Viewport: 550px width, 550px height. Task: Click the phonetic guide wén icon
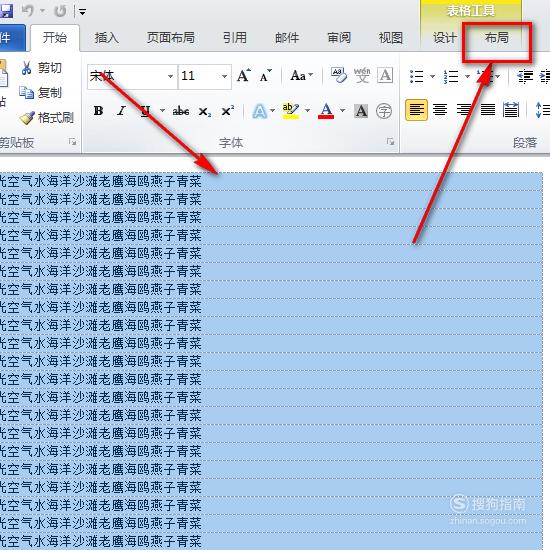tap(362, 75)
